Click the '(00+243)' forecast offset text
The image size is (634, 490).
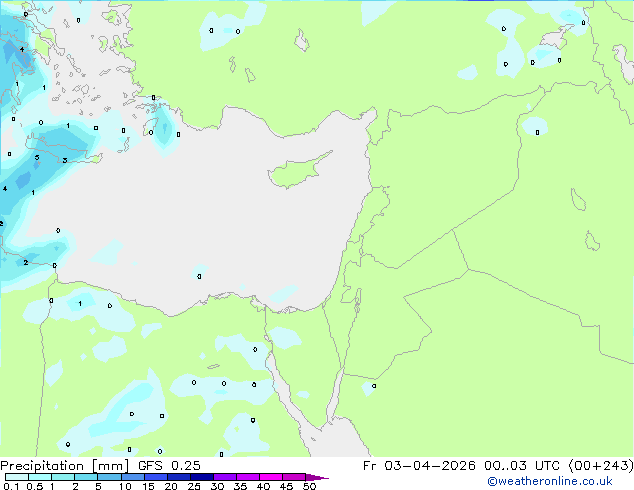coord(601,466)
